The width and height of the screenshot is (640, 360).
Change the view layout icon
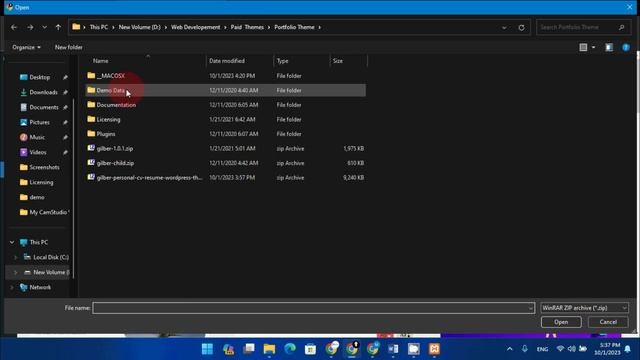(x=583, y=47)
